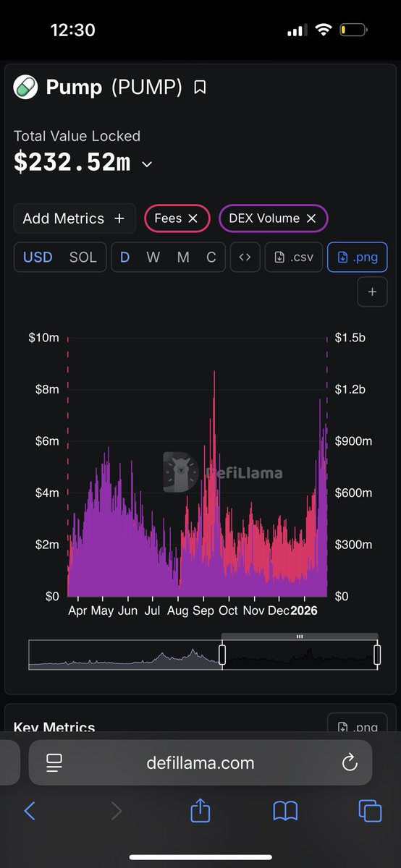Open page reader options icon
401x868 pixels.
click(54, 762)
